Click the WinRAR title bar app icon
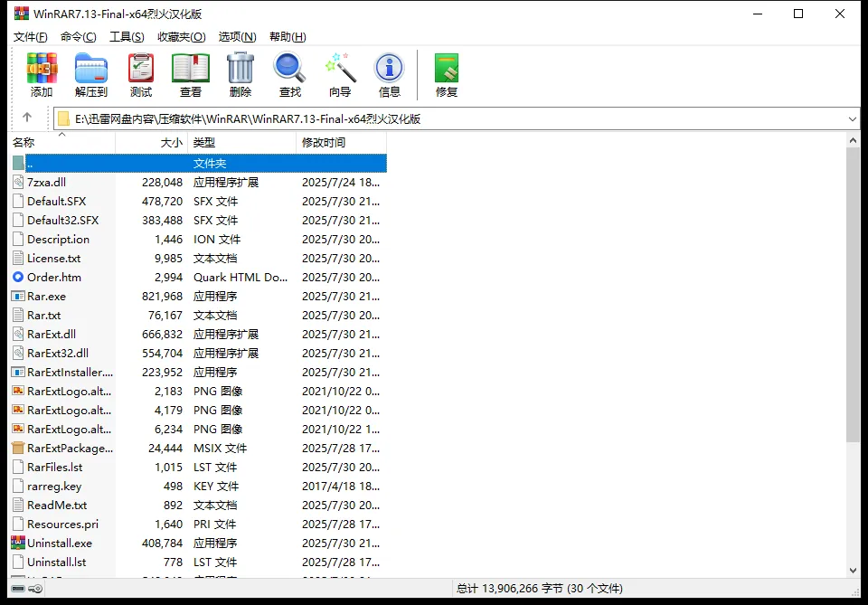The width and height of the screenshot is (868, 605). (22, 14)
